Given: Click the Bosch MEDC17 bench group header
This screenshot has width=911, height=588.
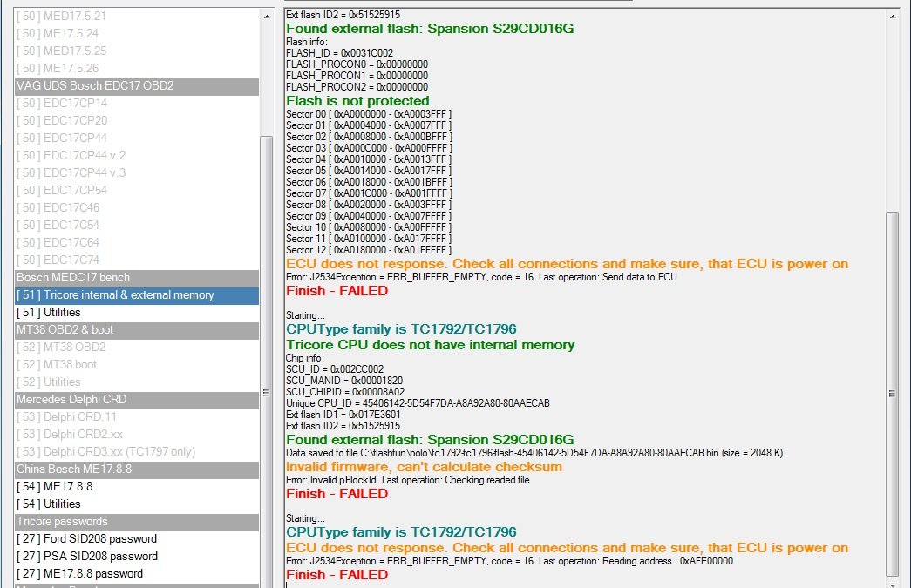Looking at the screenshot, I should [x=73, y=278].
